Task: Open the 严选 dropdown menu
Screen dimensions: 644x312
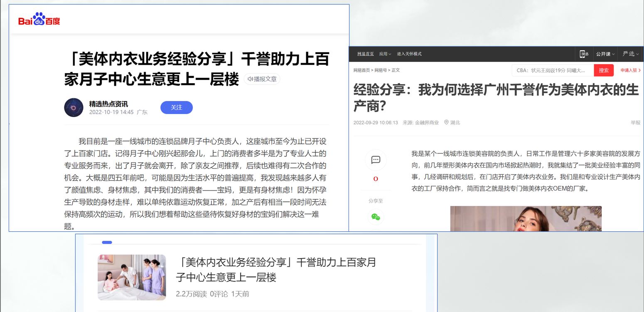Action: click(630, 54)
